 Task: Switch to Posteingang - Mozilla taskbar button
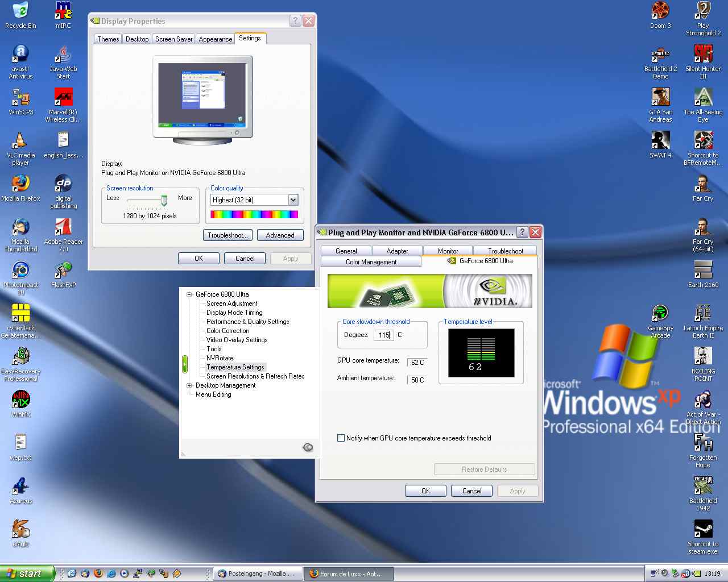[258, 573]
